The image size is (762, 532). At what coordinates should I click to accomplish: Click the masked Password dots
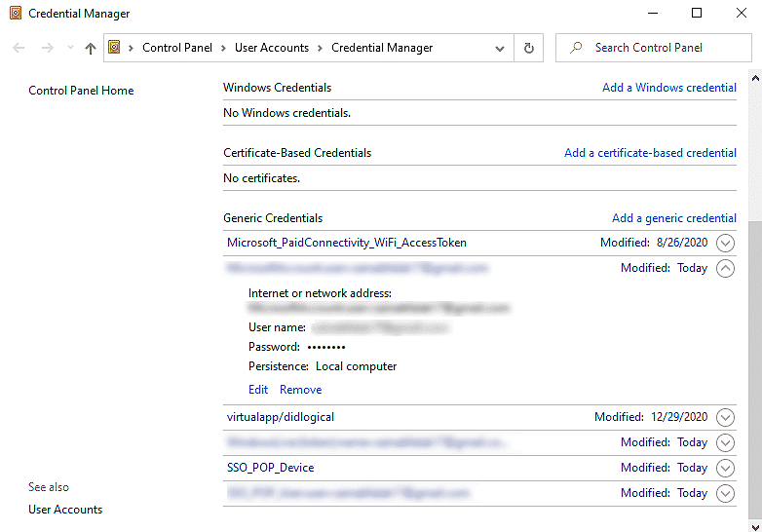pos(326,348)
